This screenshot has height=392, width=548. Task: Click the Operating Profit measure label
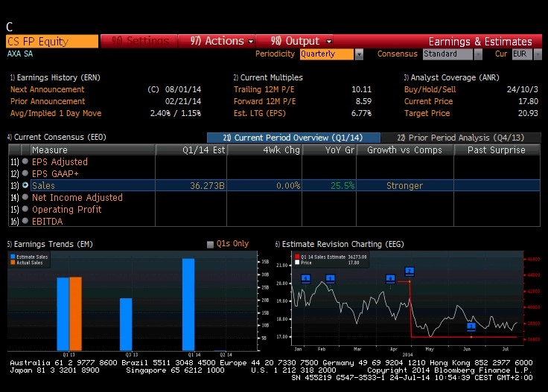pos(67,210)
